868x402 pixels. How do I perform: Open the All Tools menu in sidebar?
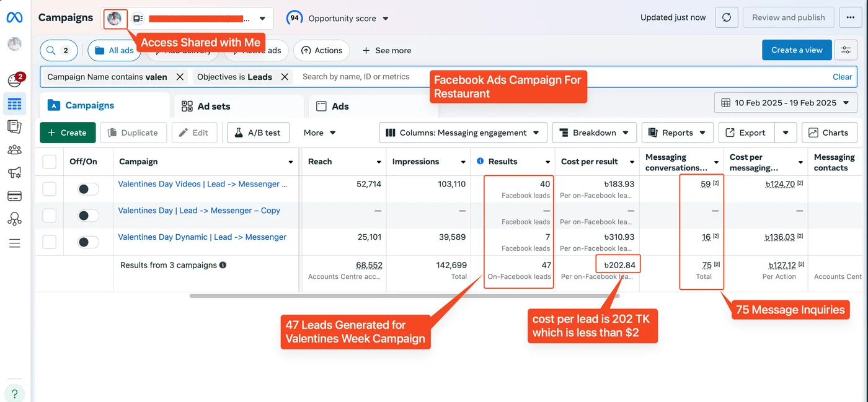(14, 243)
